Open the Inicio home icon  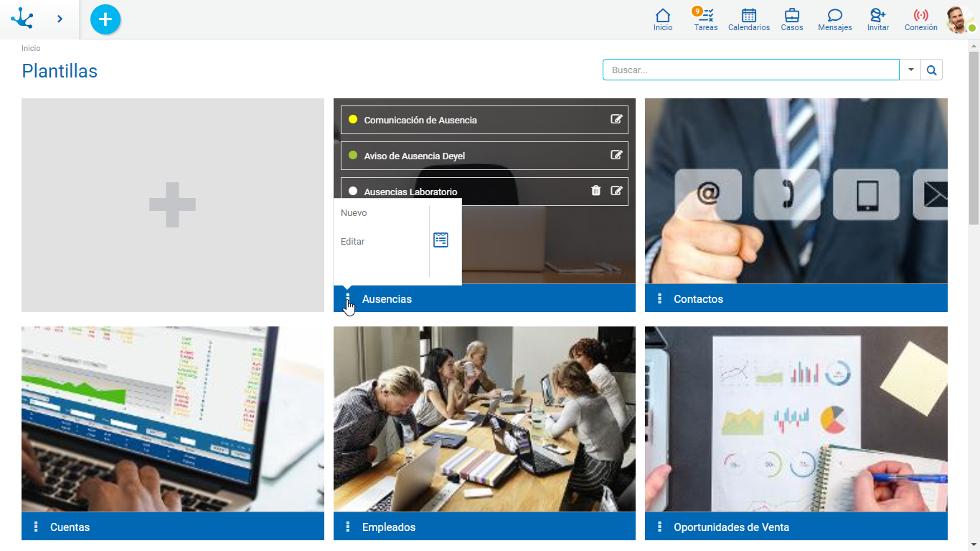pos(663,16)
